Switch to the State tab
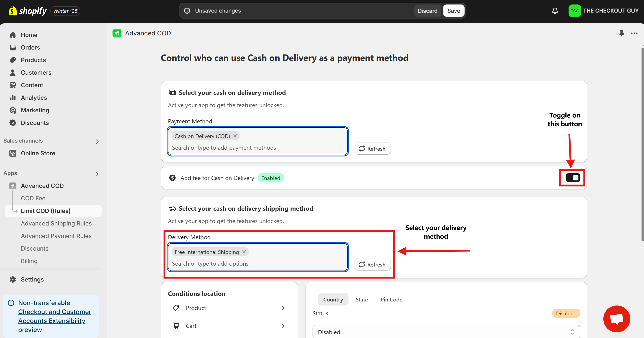The width and height of the screenshot is (644, 338). click(x=362, y=299)
